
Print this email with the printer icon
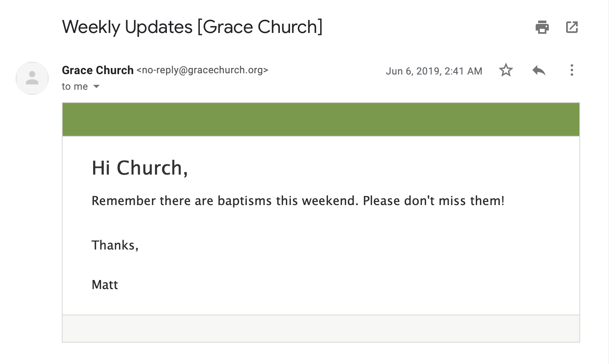coord(542,27)
